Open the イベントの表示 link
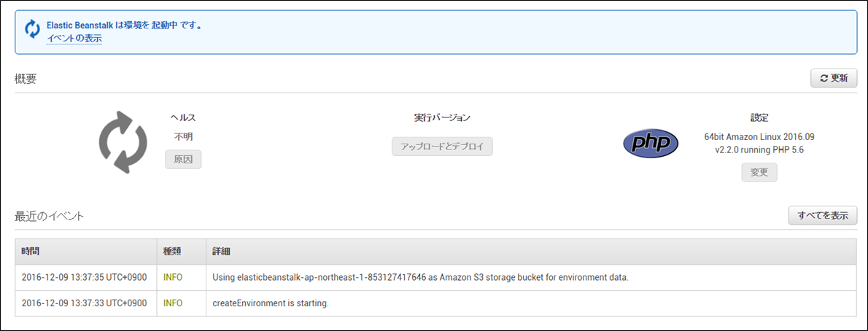868x331 pixels. coord(74,39)
